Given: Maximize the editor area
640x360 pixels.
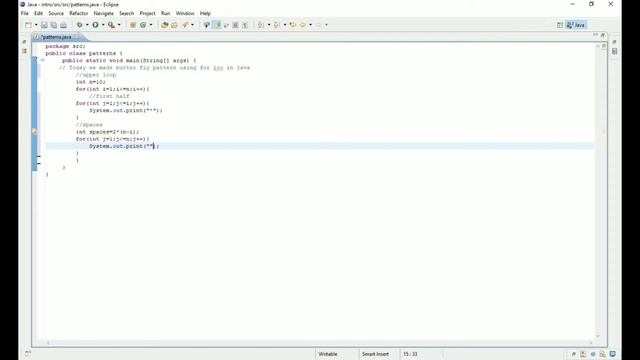Looking at the screenshot, I should (603, 35).
